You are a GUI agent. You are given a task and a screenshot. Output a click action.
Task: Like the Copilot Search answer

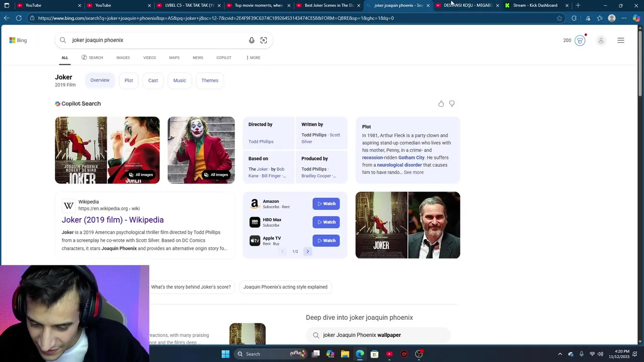(x=441, y=104)
